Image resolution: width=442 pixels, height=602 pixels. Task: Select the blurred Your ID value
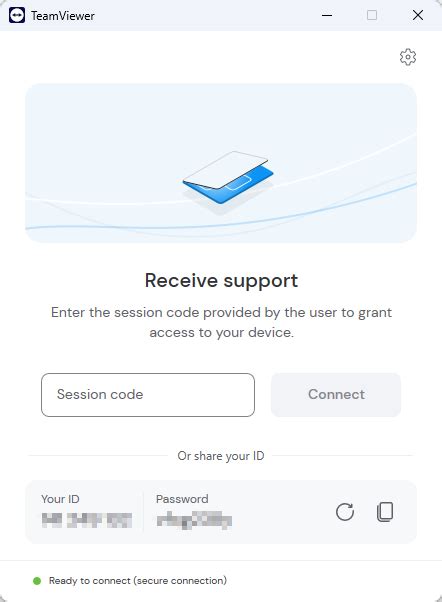pyautogui.click(x=87, y=520)
